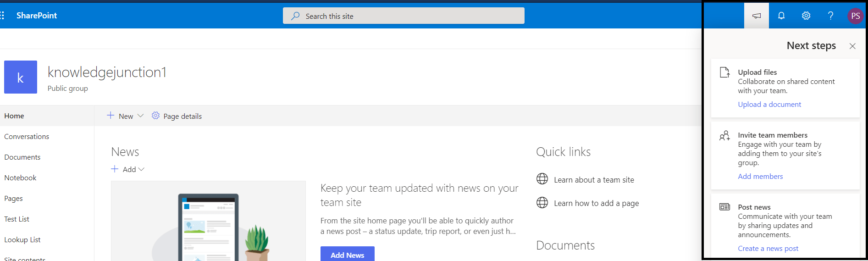The width and height of the screenshot is (868, 261).
Task: Close the Next steps panel
Action: (x=852, y=46)
